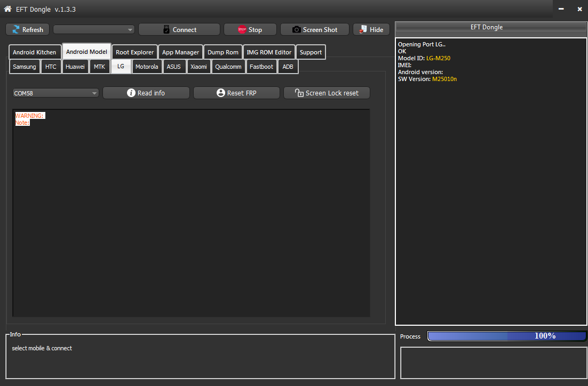
Task: Close the EFT Dongle window
Action: click(579, 9)
